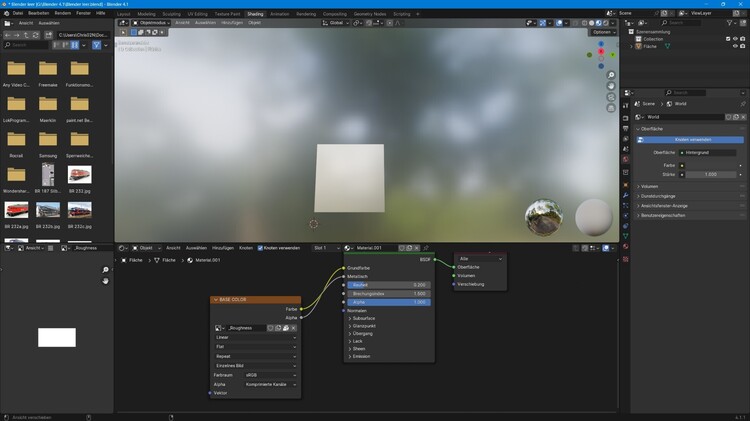Pin the material in node editor header
The height and width of the screenshot is (421, 750).
point(425,247)
